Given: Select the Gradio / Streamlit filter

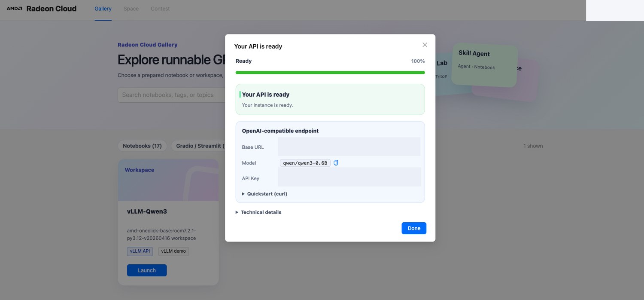Looking at the screenshot, I should tap(198, 146).
